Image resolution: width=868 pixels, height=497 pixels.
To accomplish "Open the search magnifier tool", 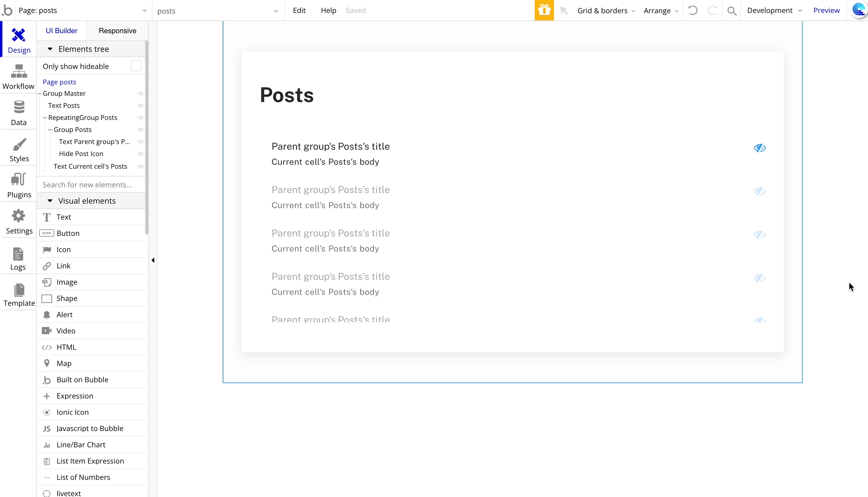I will coord(731,11).
